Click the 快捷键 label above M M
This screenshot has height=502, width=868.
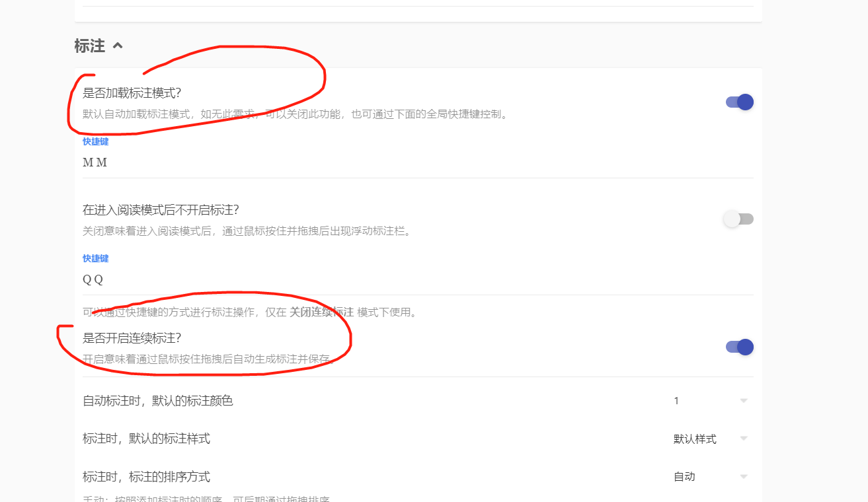click(x=96, y=141)
